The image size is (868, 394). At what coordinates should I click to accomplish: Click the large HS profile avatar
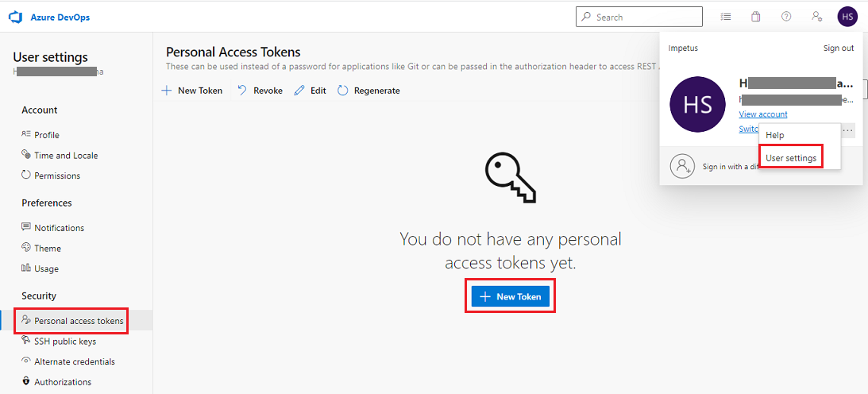point(697,104)
